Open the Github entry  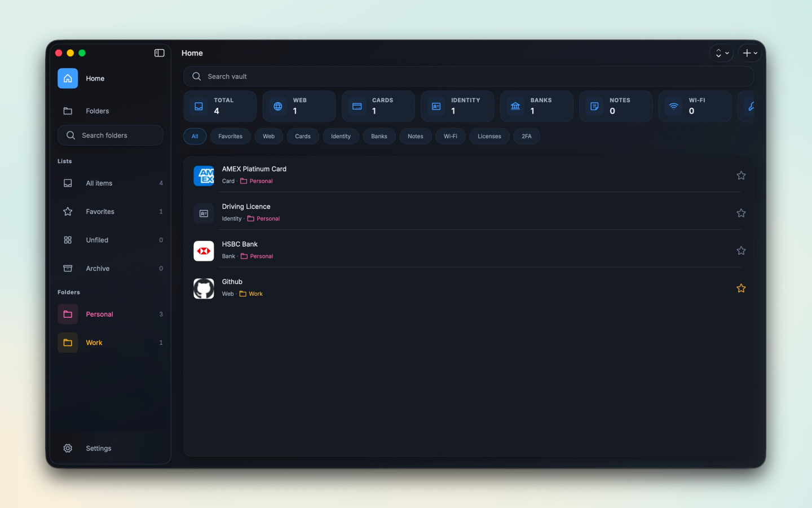[x=469, y=288]
